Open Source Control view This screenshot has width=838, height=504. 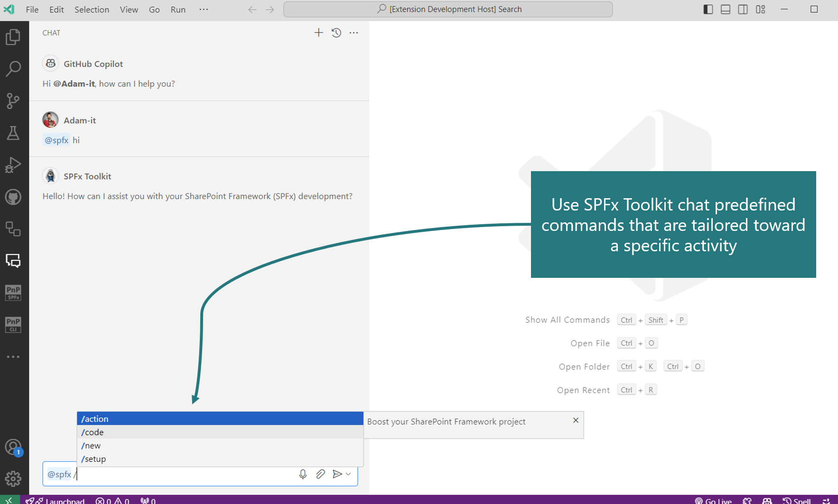pyautogui.click(x=13, y=101)
